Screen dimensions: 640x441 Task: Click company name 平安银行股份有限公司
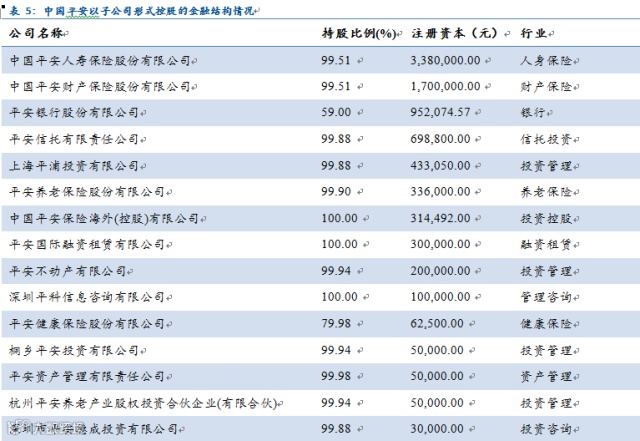point(74,112)
